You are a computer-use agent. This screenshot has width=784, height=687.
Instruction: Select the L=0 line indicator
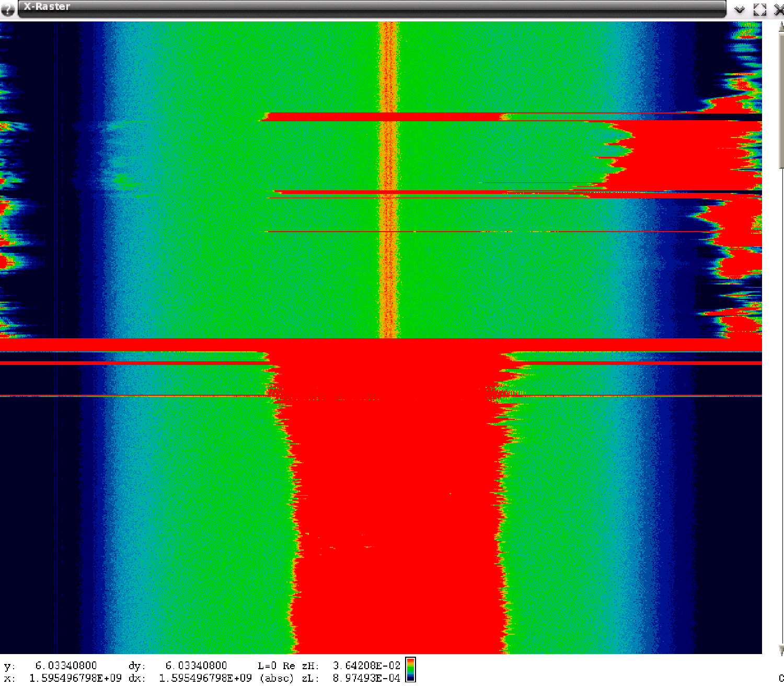267,666
